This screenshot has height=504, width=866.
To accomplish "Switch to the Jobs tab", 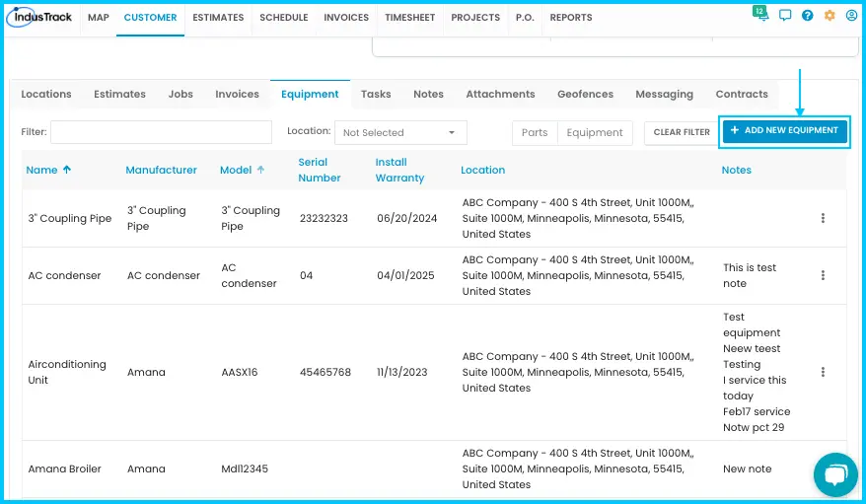I will pyautogui.click(x=180, y=94).
